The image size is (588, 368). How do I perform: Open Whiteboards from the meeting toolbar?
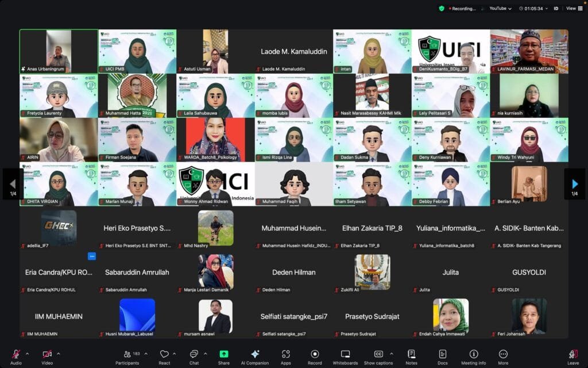click(345, 356)
